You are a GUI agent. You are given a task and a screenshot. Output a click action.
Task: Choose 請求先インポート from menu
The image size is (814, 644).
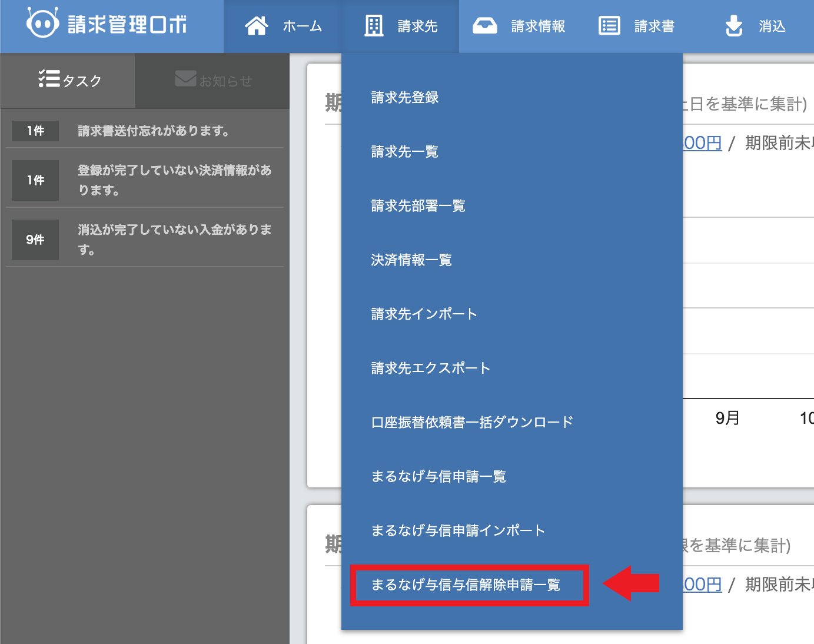tap(424, 314)
